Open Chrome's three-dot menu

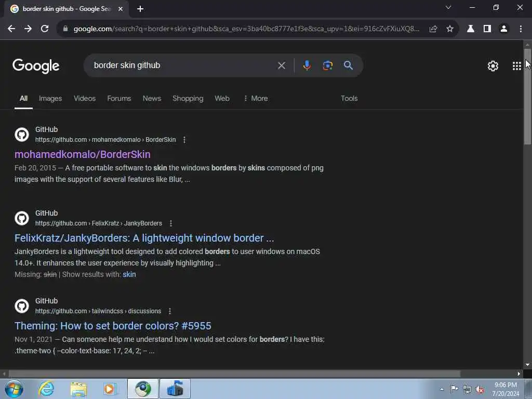(521, 29)
